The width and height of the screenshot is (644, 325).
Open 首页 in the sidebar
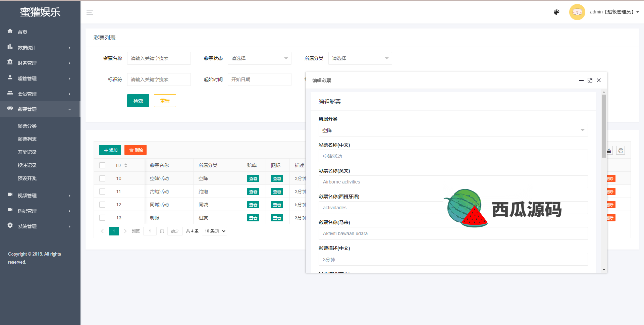click(22, 32)
